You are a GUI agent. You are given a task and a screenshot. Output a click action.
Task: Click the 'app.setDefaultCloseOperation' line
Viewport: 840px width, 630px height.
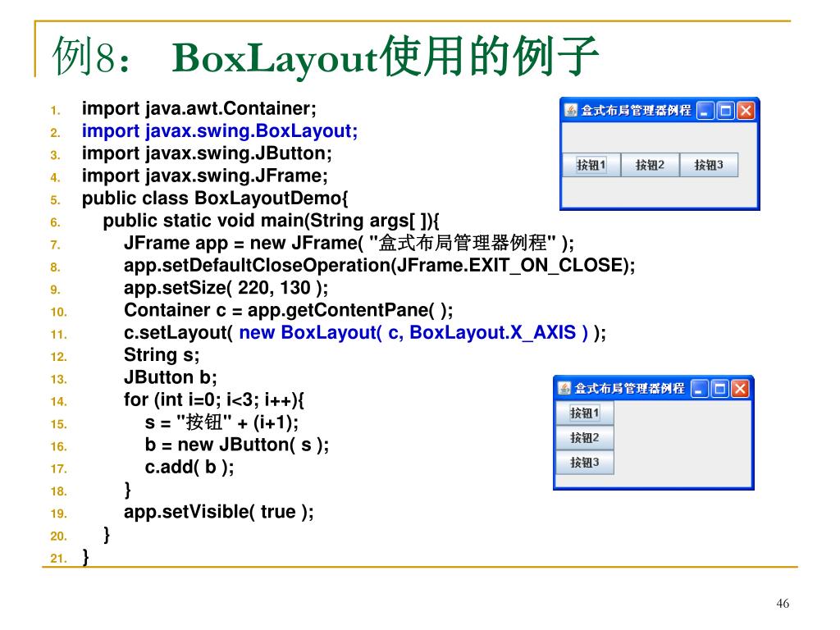pyautogui.click(x=379, y=266)
